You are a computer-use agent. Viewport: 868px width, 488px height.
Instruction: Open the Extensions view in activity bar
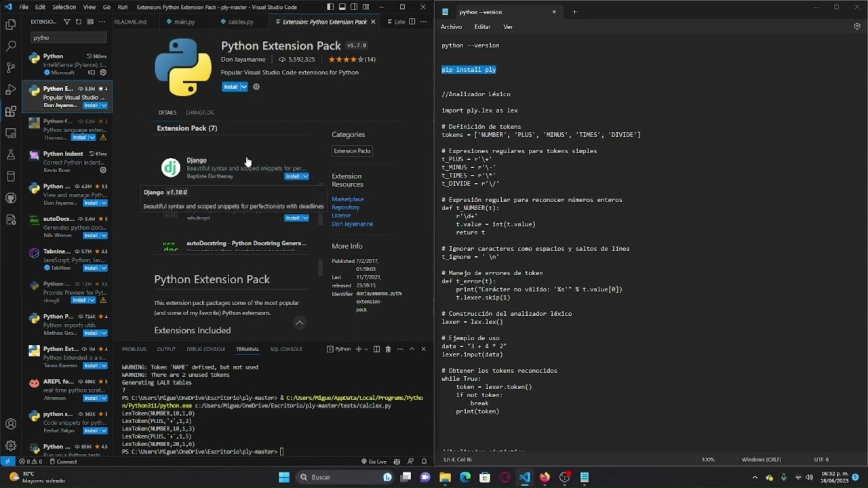point(10,111)
